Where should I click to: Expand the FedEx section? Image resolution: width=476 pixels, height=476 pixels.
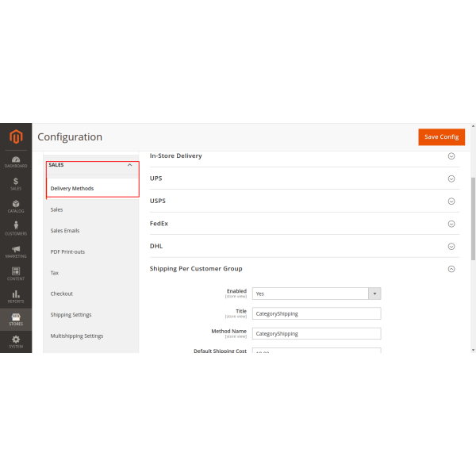click(x=451, y=224)
